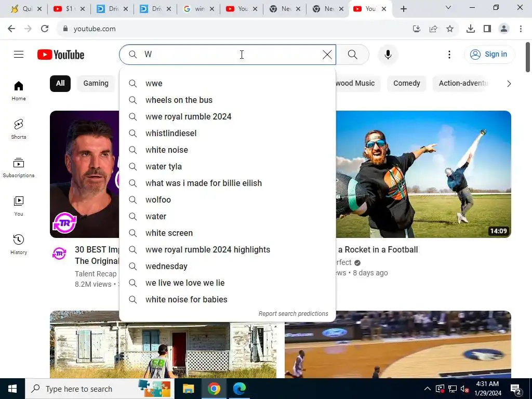Open Chrome profile avatar icon
Screen dimensions: 532x399
click(504, 29)
